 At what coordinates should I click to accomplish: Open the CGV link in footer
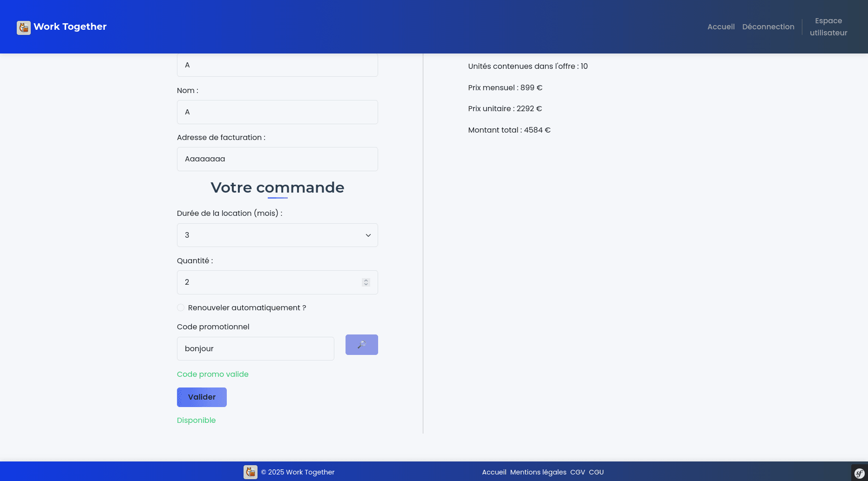577,472
